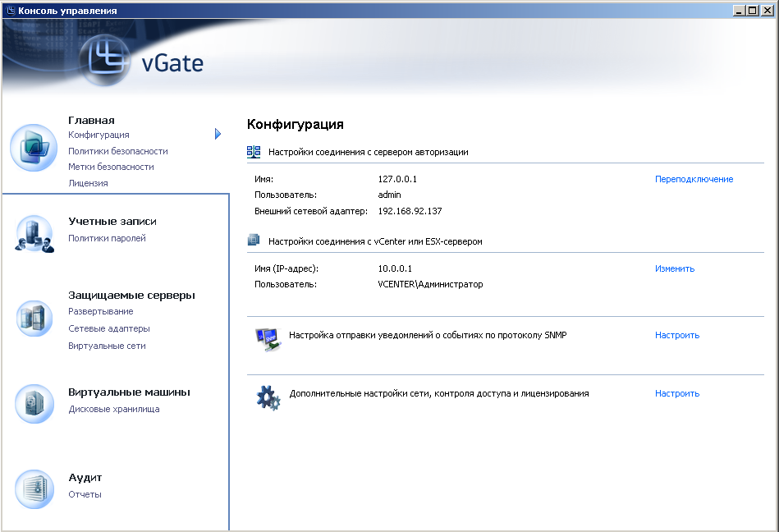Click the Защищаемые серверы icon

pos(34,318)
